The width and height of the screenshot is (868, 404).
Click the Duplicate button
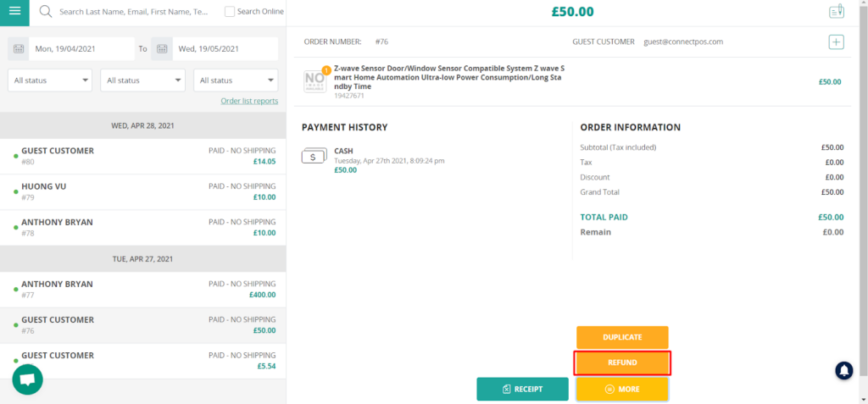point(622,337)
